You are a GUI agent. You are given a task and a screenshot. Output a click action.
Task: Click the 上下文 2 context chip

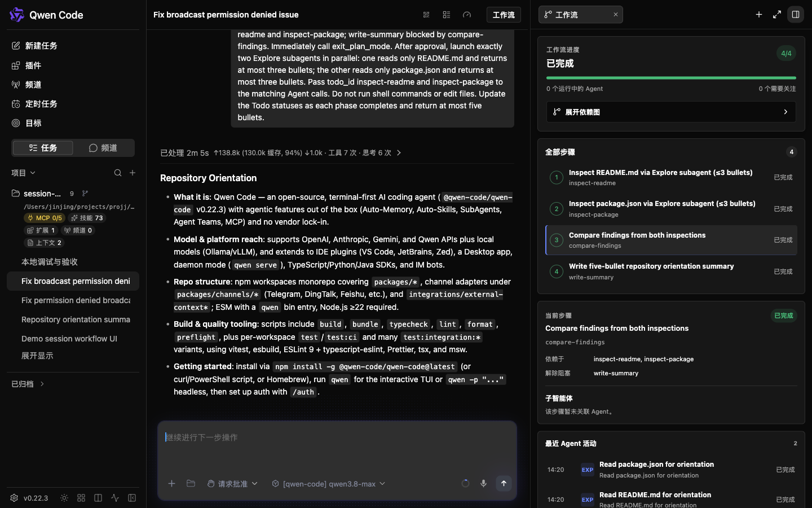click(44, 243)
